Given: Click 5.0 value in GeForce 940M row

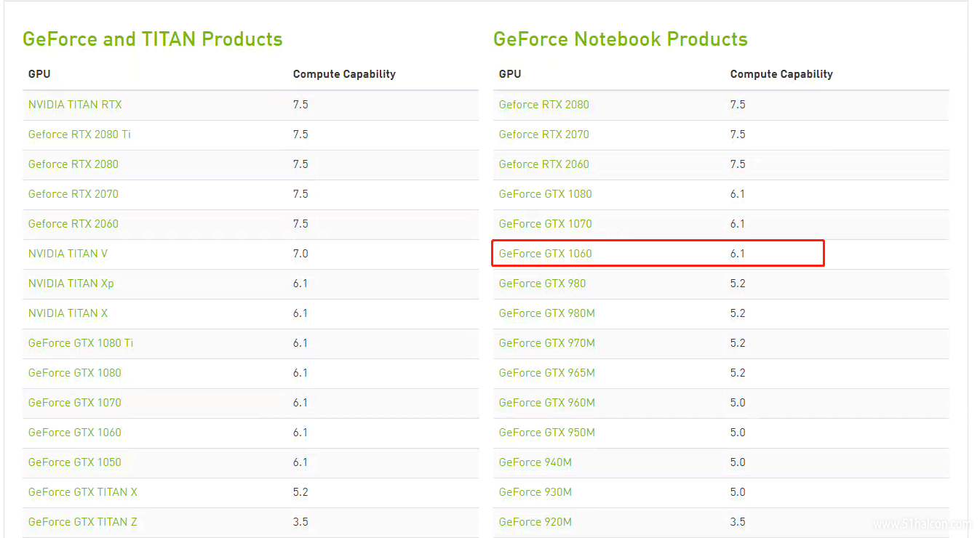Looking at the screenshot, I should coord(738,462).
